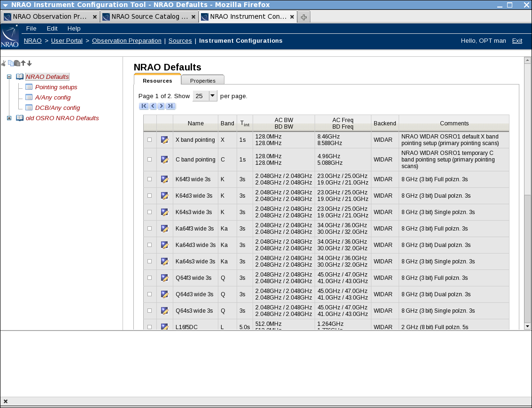Click the copy icon above the catalog tree

click(11, 63)
